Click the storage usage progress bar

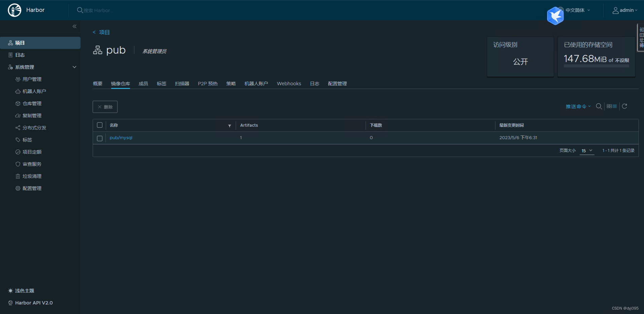point(596,66)
